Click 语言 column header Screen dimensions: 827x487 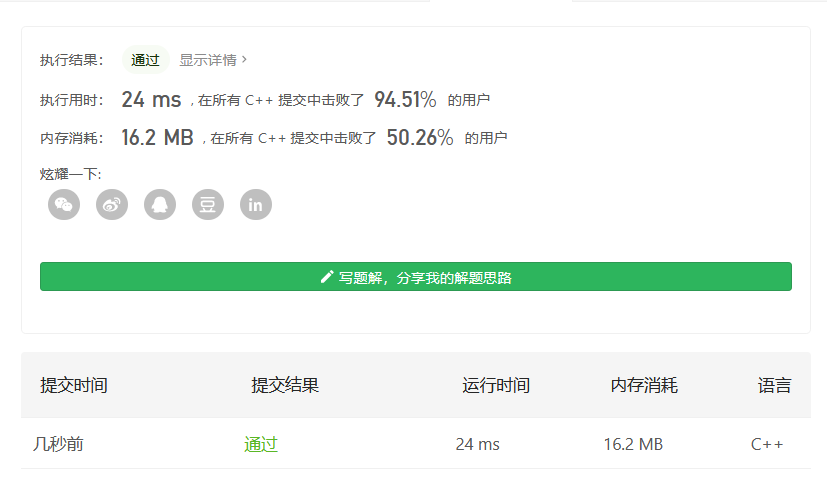[774, 385]
